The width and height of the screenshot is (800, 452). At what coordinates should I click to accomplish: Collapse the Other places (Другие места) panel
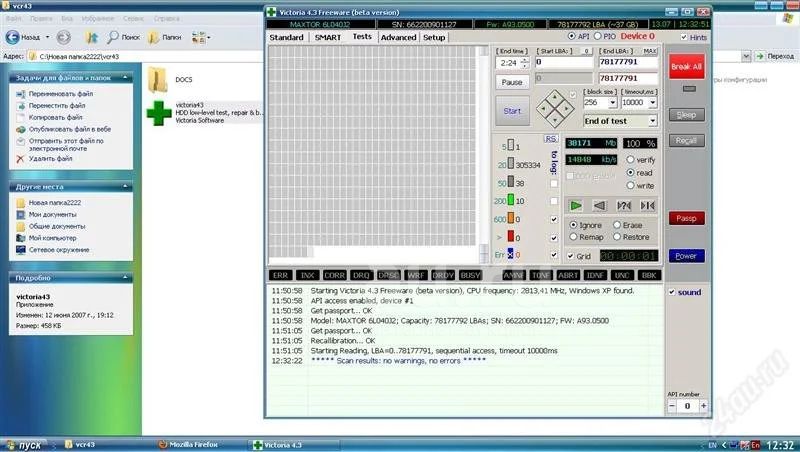pos(125,187)
